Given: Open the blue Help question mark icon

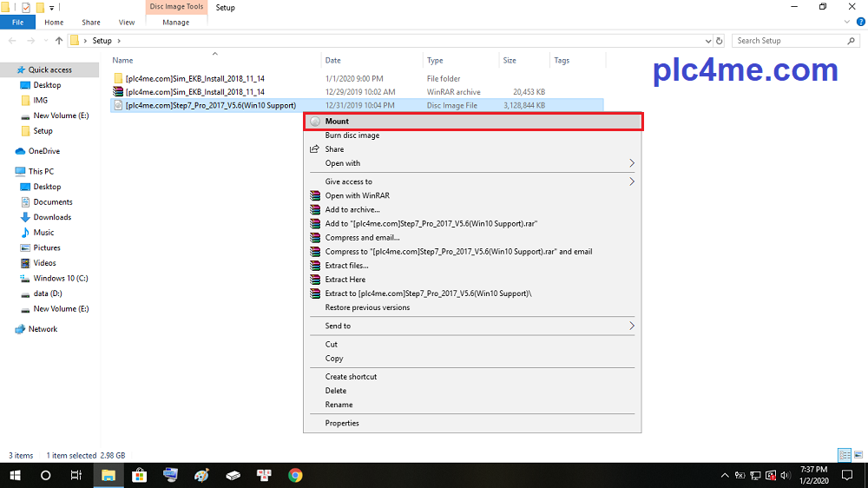Looking at the screenshot, I should (860, 23).
